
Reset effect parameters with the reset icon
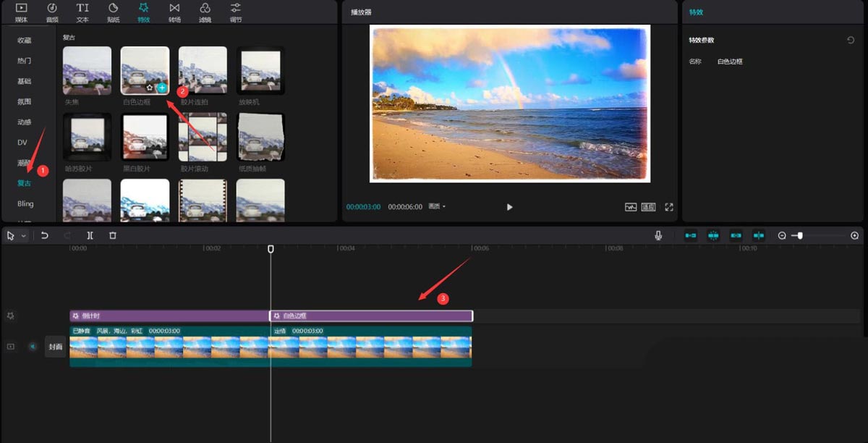[851, 41]
